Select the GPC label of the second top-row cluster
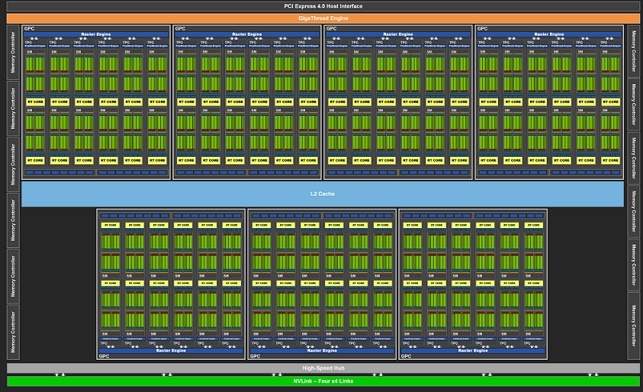 (180, 29)
